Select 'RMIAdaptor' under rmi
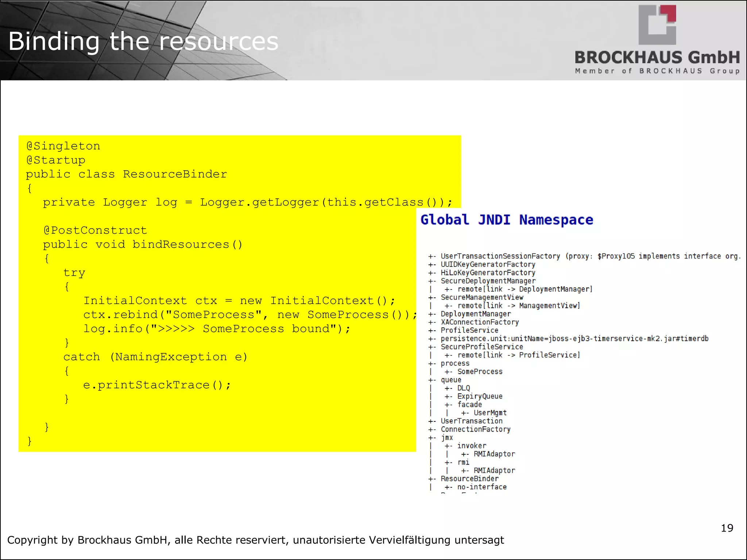Screen dimensions: 747x560 494,471
